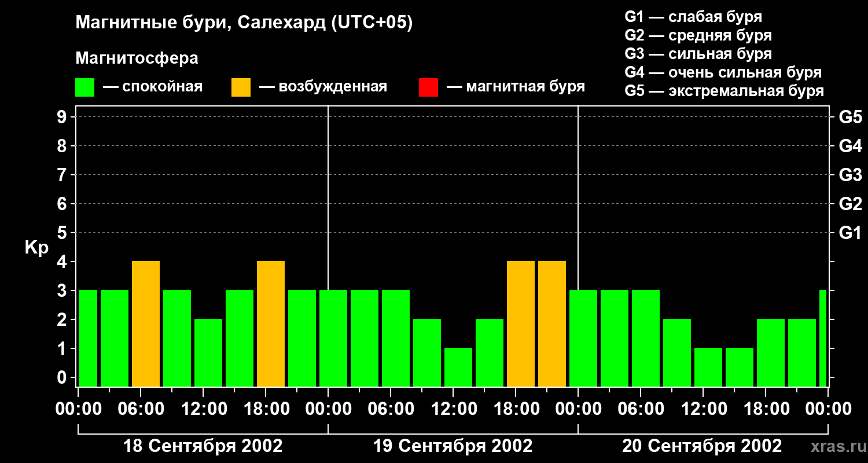
Task: Click the '19 Сентября 2002' date label
Action: [453, 446]
